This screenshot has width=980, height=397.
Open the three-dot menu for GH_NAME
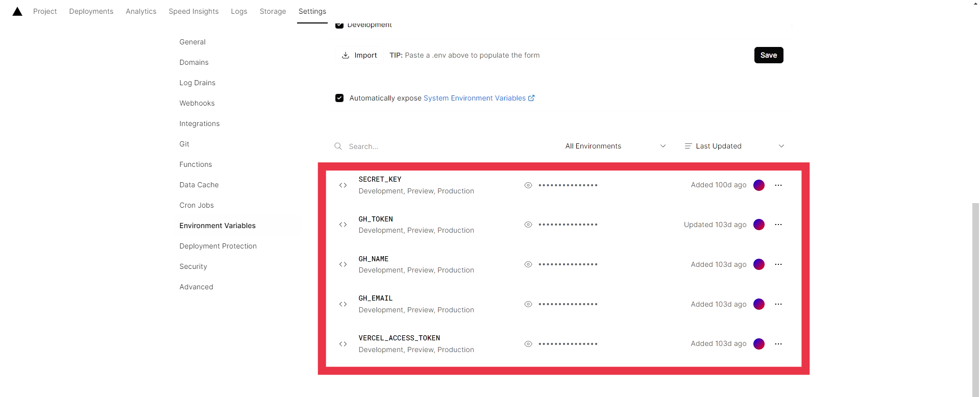(778, 264)
